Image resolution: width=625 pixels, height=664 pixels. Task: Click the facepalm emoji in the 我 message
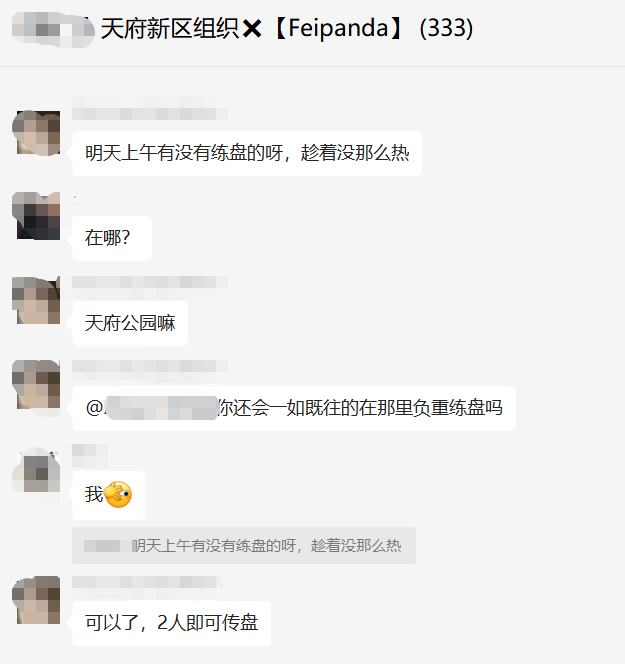pos(118,495)
